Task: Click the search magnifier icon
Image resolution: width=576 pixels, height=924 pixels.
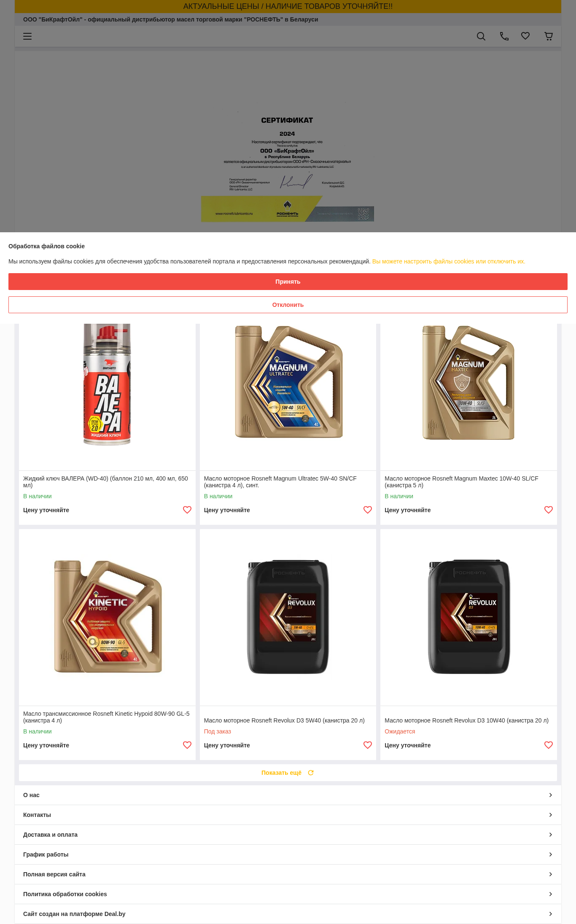Action: (x=481, y=36)
